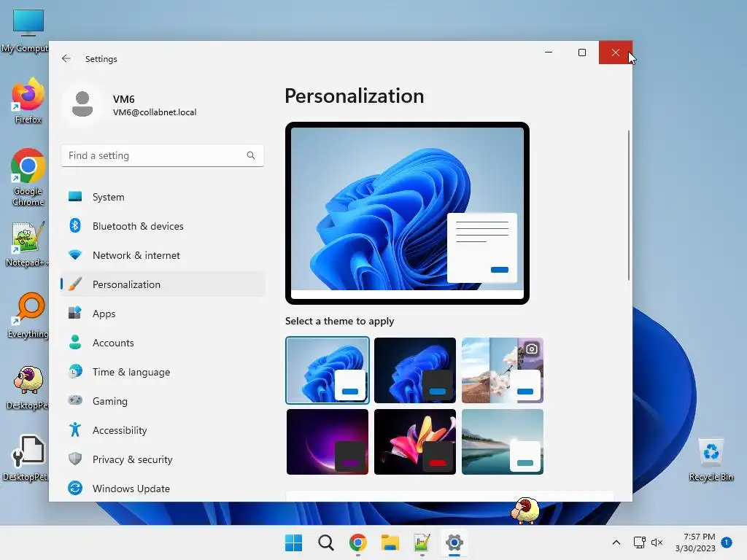
Task: Select the DesktopPet sheep desktop icon
Action: pyautogui.click(x=28, y=388)
